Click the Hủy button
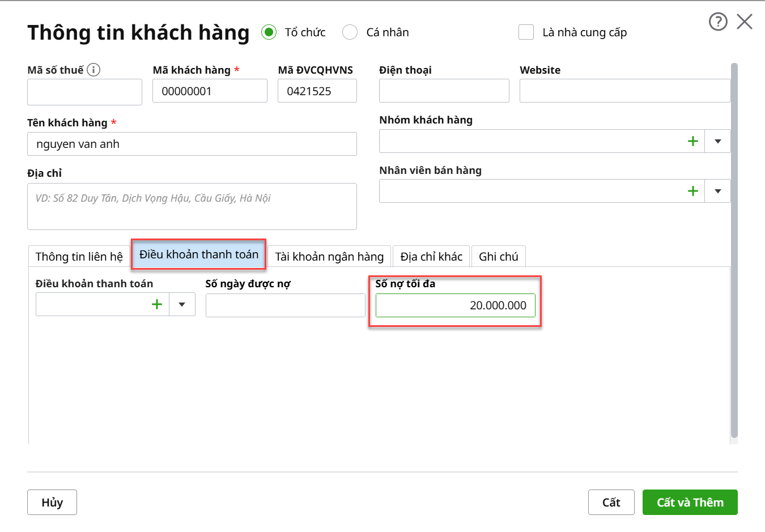765x532 pixels. pyautogui.click(x=52, y=503)
